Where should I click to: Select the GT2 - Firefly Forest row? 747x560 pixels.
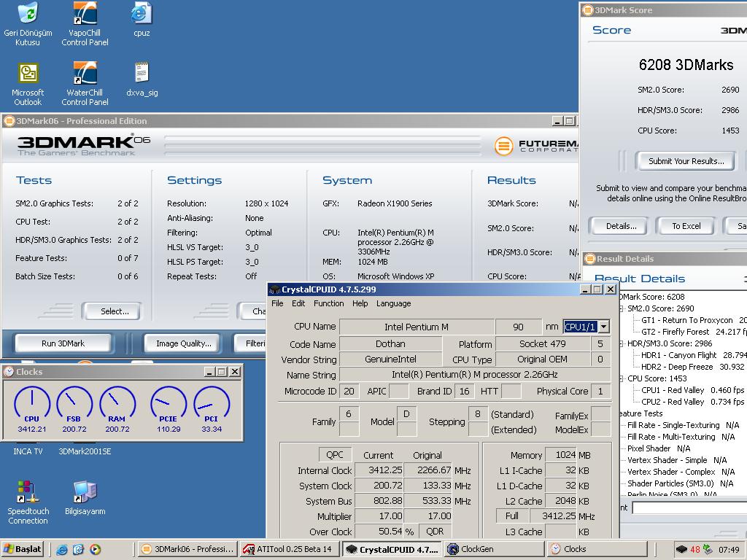694,332
